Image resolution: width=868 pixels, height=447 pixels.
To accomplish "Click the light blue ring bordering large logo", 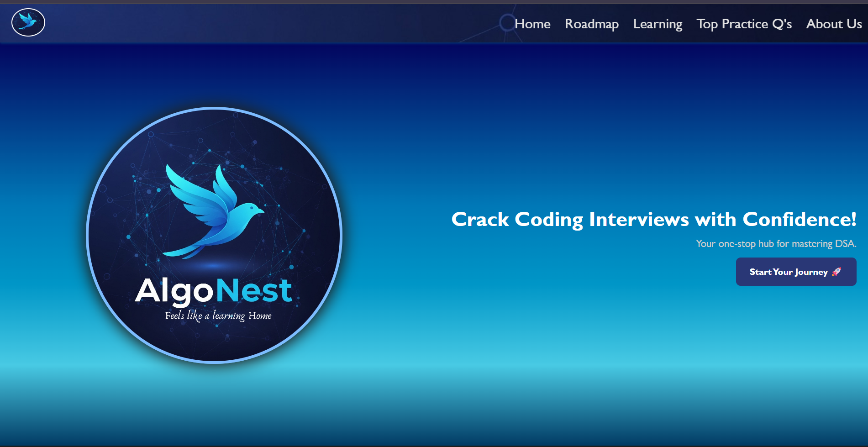I will (x=87, y=235).
